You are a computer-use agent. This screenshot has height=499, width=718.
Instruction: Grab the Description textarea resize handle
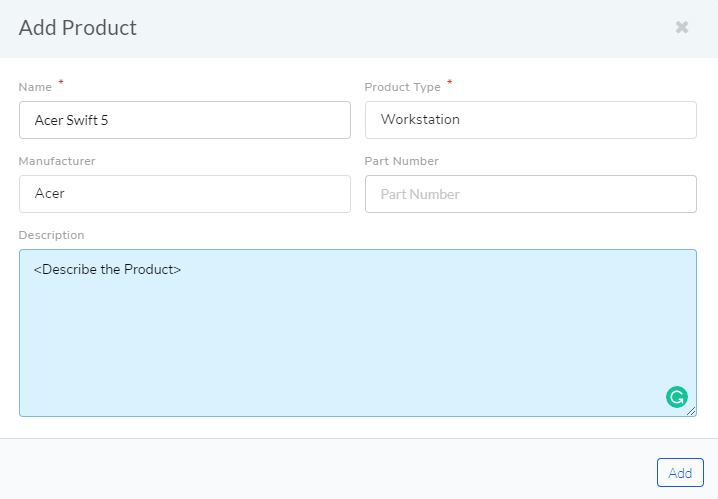691,411
